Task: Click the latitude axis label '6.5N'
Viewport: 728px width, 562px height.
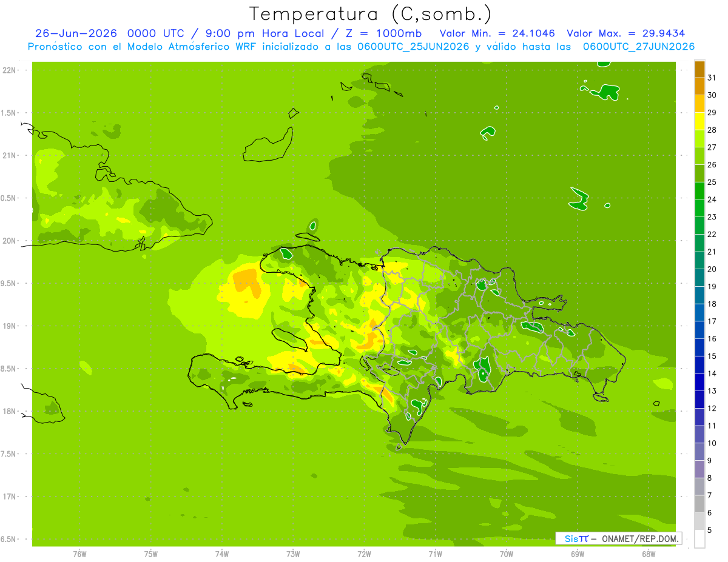Action: coord(9,539)
